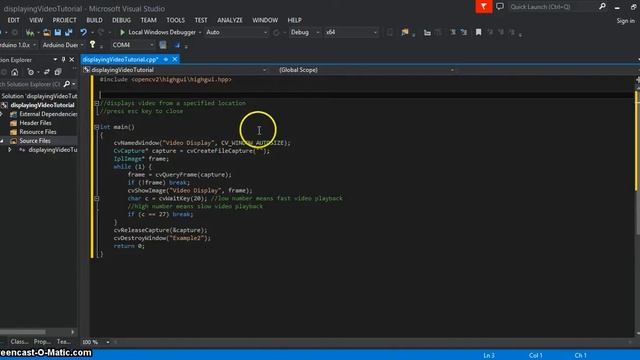
Task: Open the HELP menu
Action: coord(294,20)
